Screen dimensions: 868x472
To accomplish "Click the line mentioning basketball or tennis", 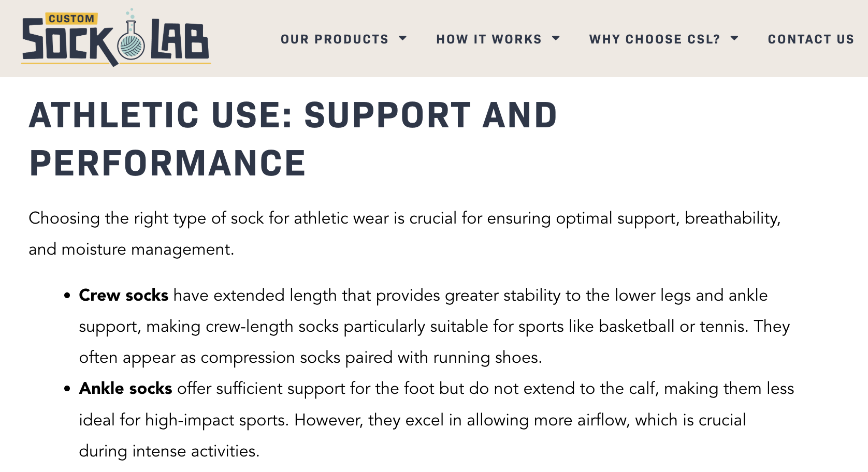I will [434, 327].
